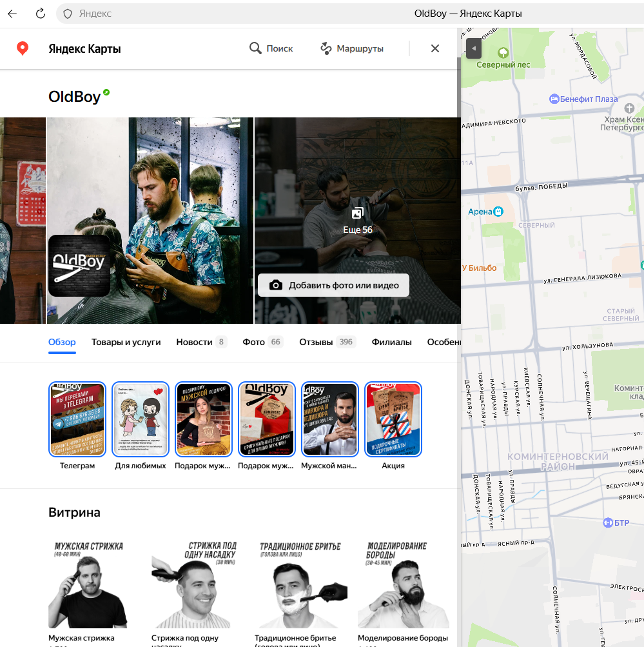
Task: Click the БТР map marker
Action: (607, 523)
